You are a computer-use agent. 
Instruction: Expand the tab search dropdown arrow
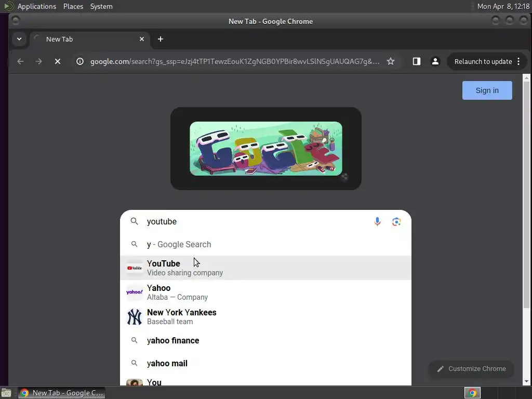click(19, 39)
